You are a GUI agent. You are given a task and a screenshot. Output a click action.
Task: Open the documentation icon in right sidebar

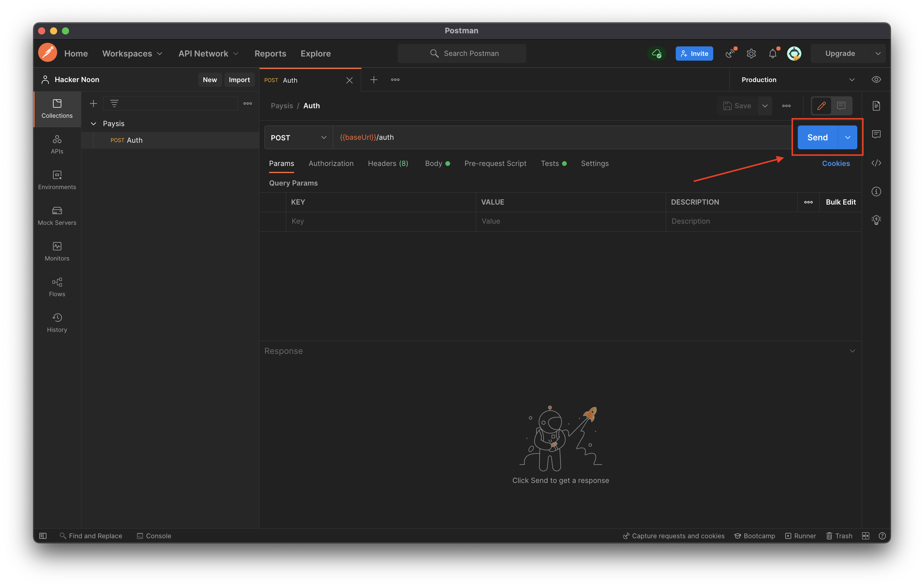click(876, 106)
